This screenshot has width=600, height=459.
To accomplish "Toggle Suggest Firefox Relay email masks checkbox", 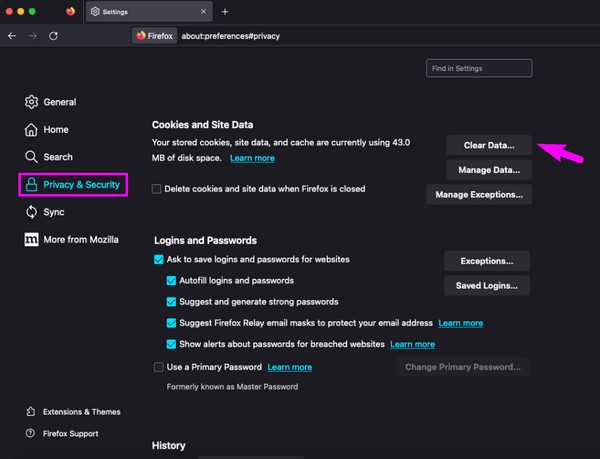I will 171,323.
